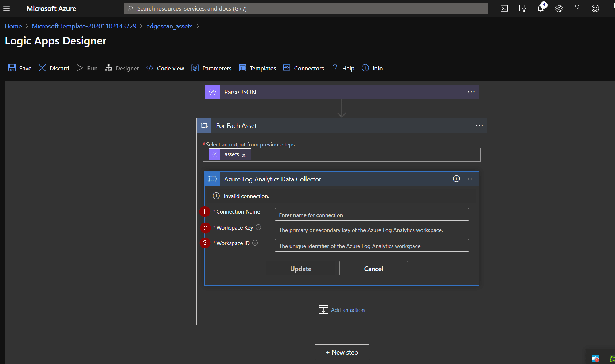Go to edgescan_assets breadcrumb
This screenshot has height=364, width=615.
click(x=169, y=26)
